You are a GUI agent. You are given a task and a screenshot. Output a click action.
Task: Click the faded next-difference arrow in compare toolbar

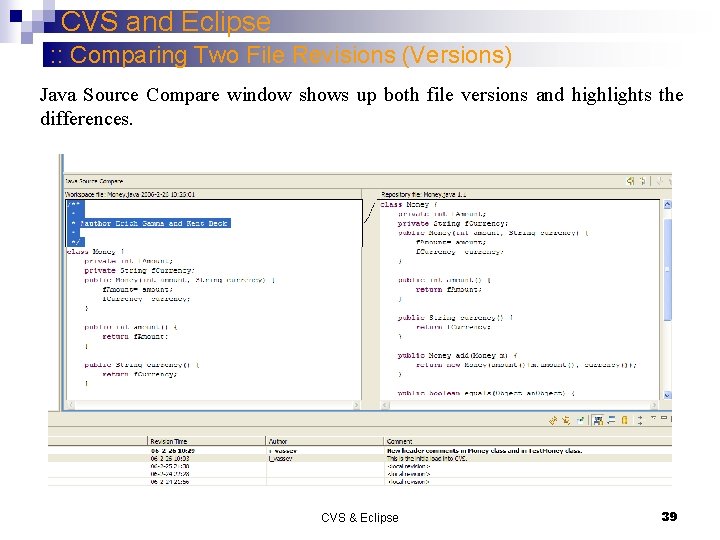660,181
